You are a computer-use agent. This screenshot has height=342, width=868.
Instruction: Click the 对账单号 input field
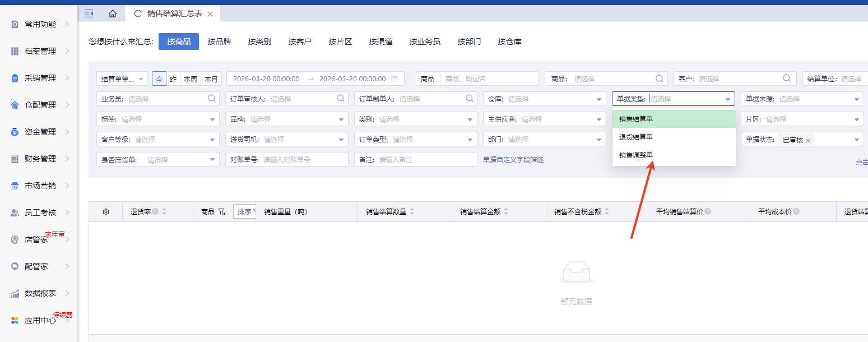(x=303, y=160)
